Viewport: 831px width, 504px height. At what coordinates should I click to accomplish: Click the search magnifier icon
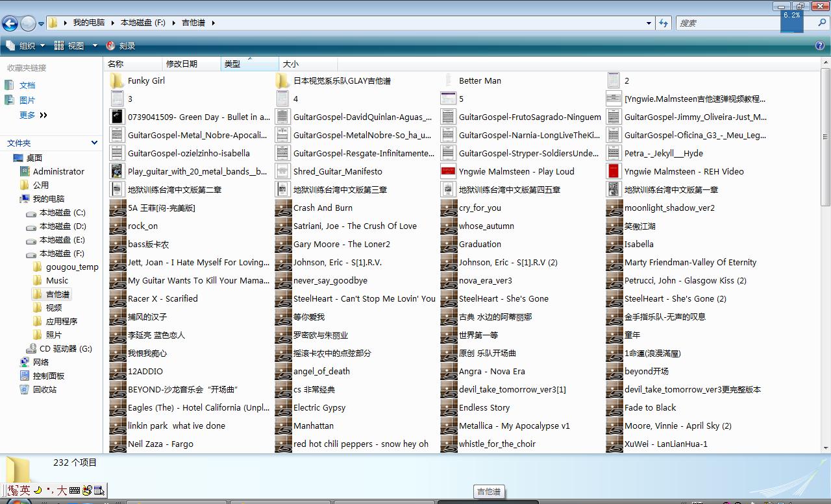pos(822,23)
